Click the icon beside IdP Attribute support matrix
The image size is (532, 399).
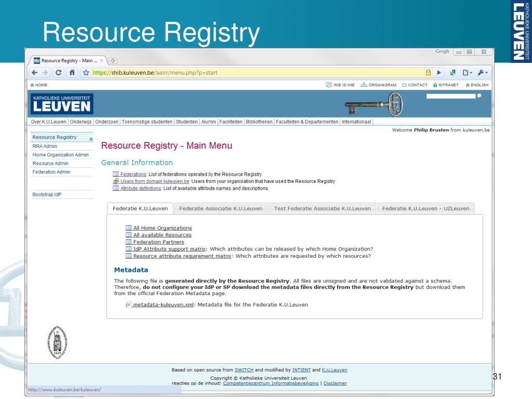129,249
